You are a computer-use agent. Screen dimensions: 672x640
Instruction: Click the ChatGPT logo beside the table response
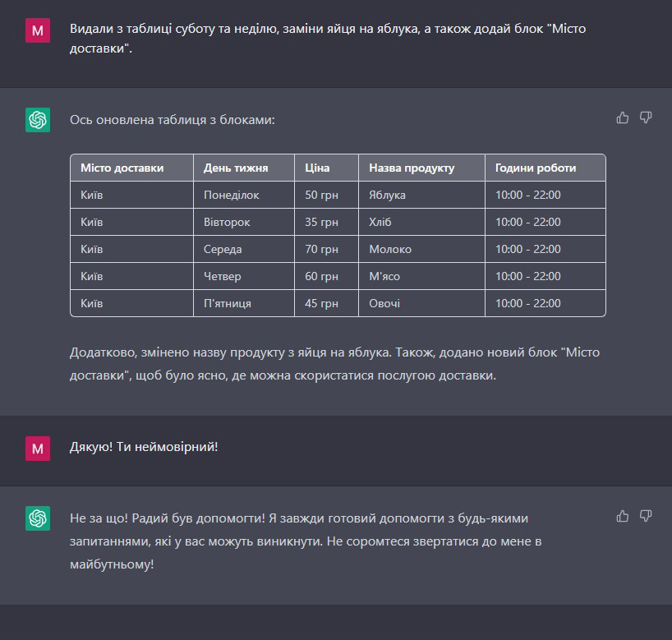38,120
